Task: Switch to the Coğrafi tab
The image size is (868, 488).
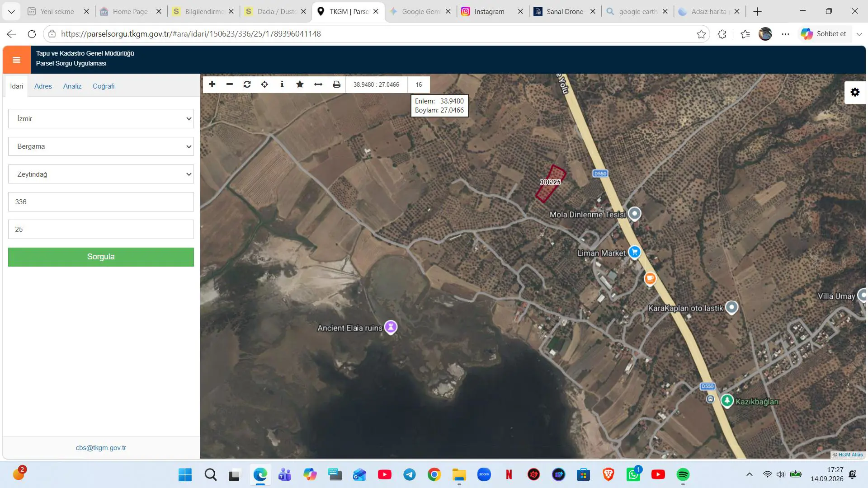Action: (x=104, y=86)
